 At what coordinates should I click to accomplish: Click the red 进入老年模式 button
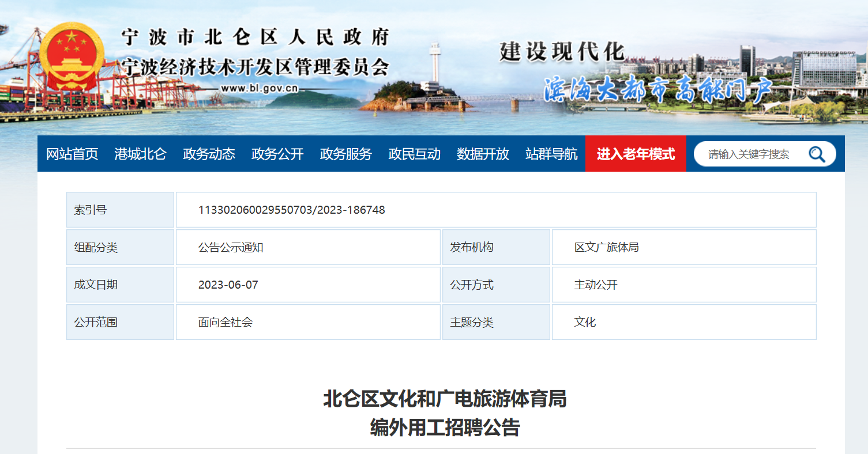[x=636, y=154]
